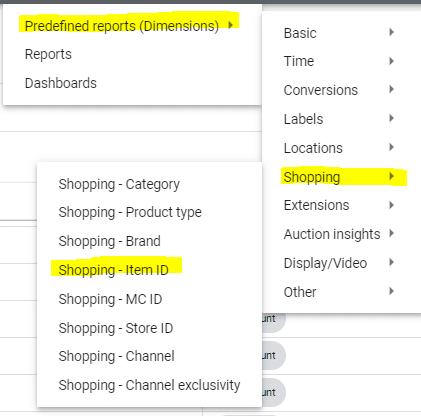The image size is (421, 416).
Task: Select Shopping - Channel exclusivity report
Action: coord(149,385)
